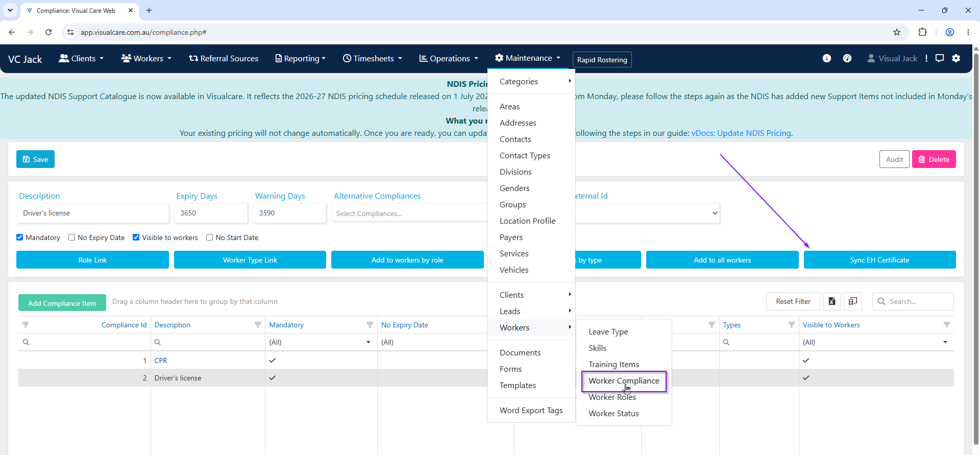
Task: Open the tab search chevron
Action: [x=10, y=10]
